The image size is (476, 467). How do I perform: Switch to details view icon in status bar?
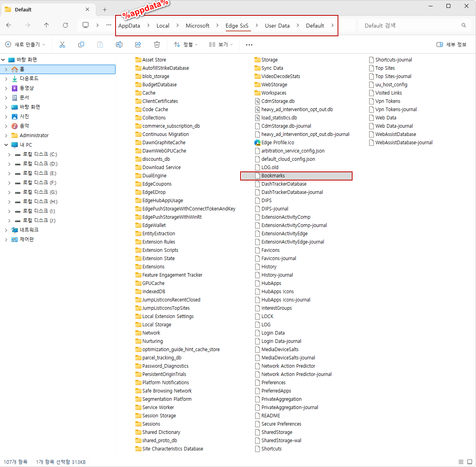pyautogui.click(x=461, y=461)
